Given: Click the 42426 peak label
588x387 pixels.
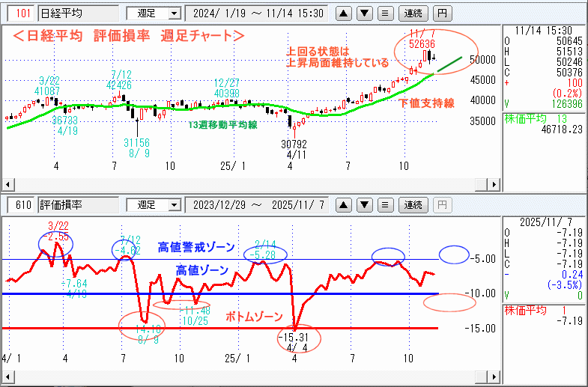Looking at the screenshot, I should [119, 85].
